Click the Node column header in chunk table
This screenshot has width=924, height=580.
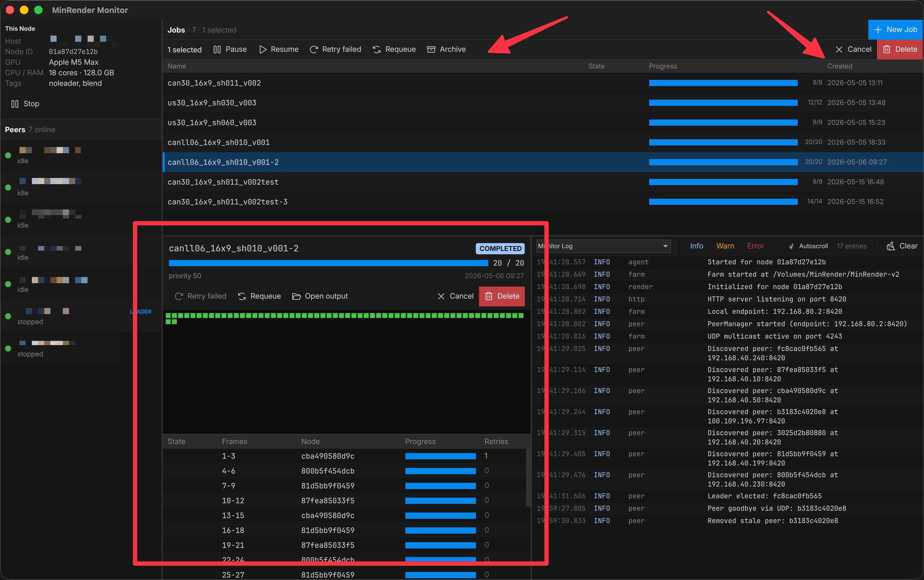point(310,442)
